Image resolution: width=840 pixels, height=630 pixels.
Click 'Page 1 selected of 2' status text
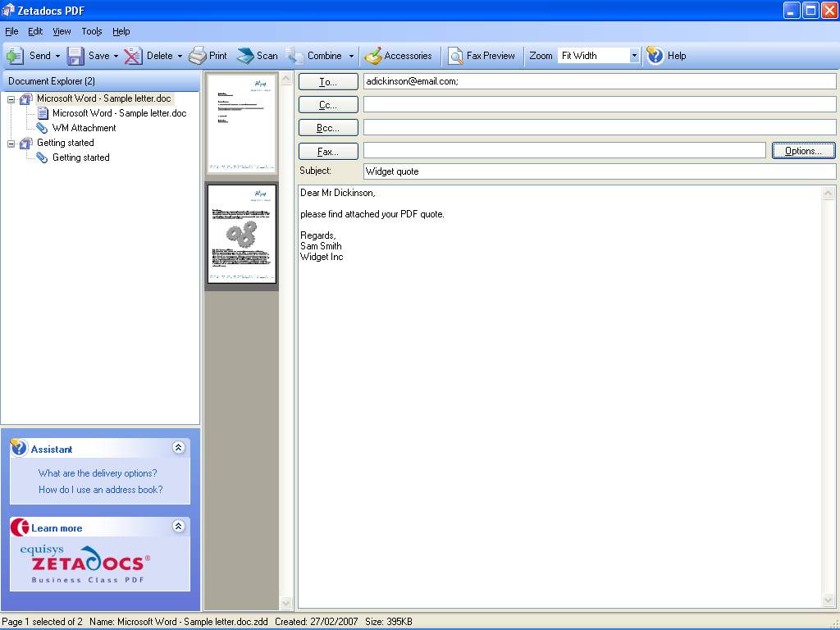tap(43, 622)
